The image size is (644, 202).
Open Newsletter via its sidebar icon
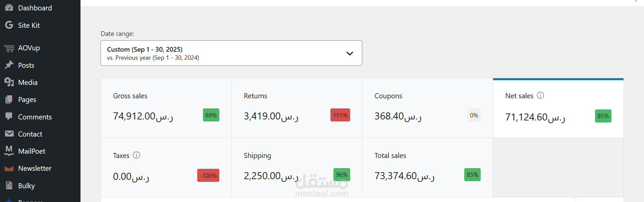pyautogui.click(x=9, y=168)
